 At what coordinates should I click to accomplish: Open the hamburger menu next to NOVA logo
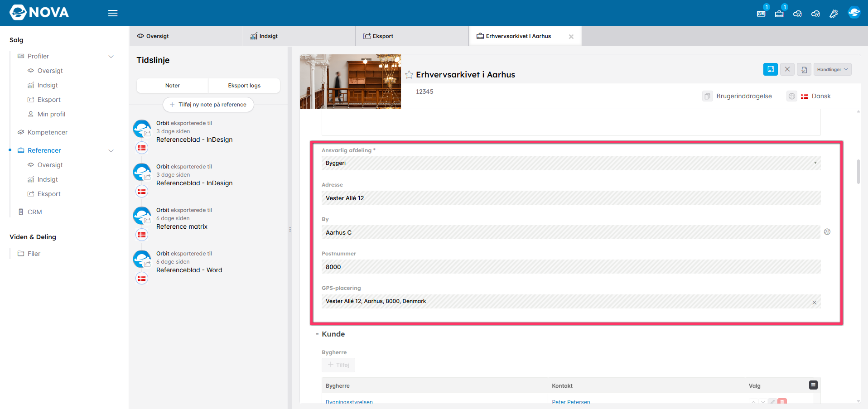[x=113, y=13]
